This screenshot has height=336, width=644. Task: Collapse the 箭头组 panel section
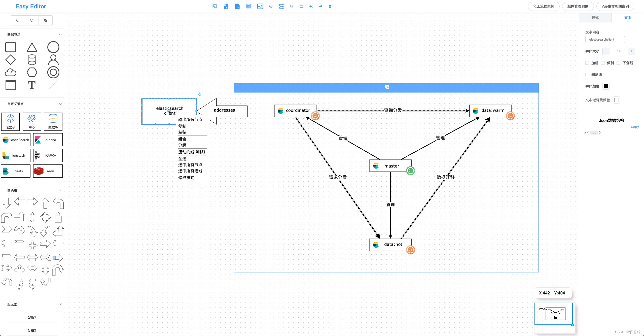pos(60,190)
